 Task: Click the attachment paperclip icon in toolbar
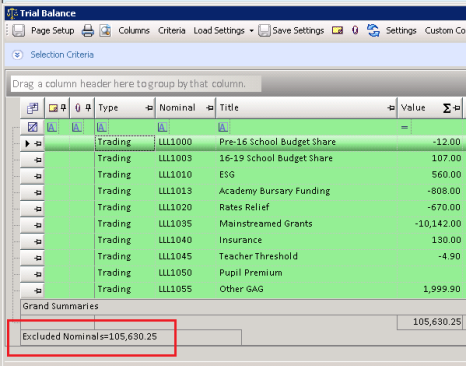click(355, 31)
